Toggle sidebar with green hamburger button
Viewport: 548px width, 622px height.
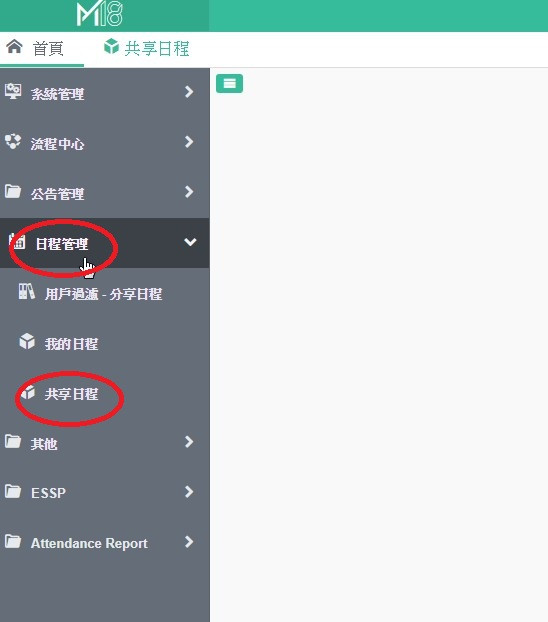pos(229,83)
